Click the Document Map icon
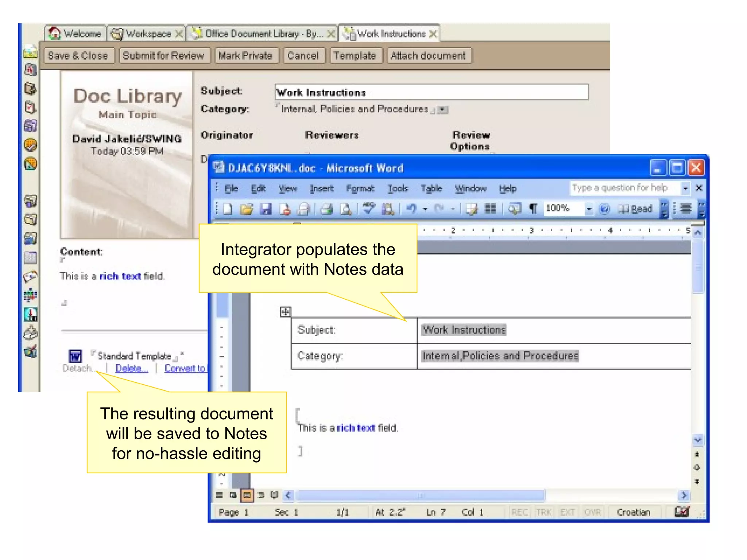The image size is (747, 560). click(514, 209)
